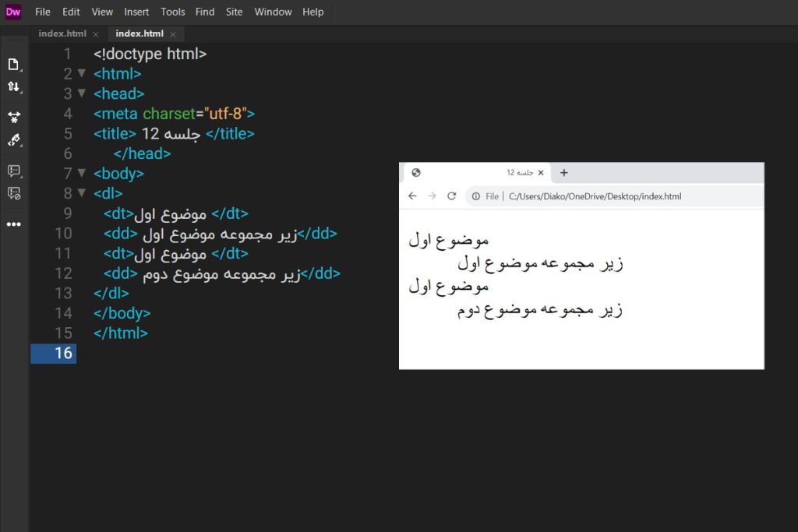
Task: Close the active index.html document tab
Action: point(173,34)
